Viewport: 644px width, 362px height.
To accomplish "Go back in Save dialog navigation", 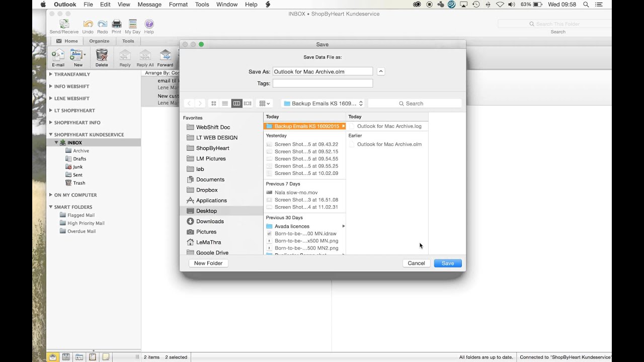I will tap(189, 104).
